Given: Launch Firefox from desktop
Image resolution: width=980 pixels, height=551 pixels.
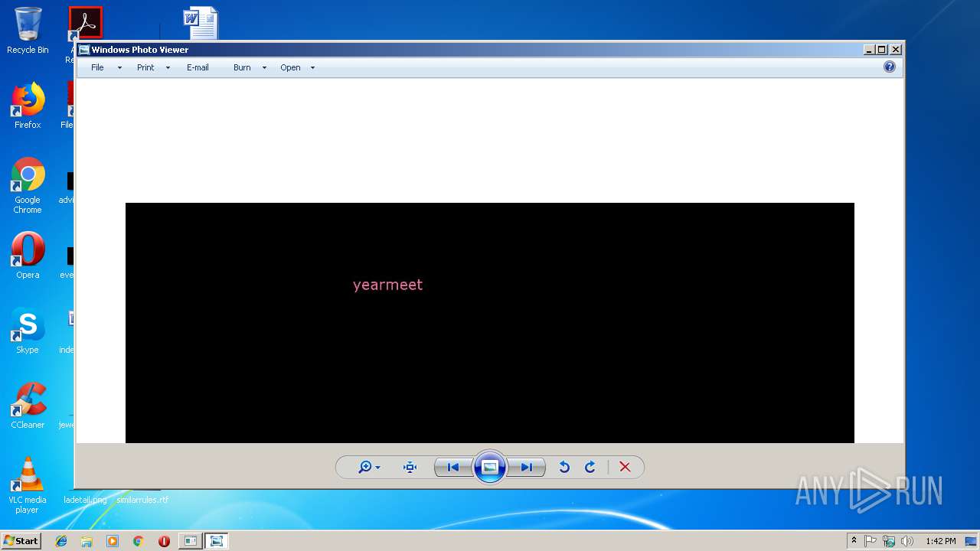Looking at the screenshot, I should click(x=28, y=106).
